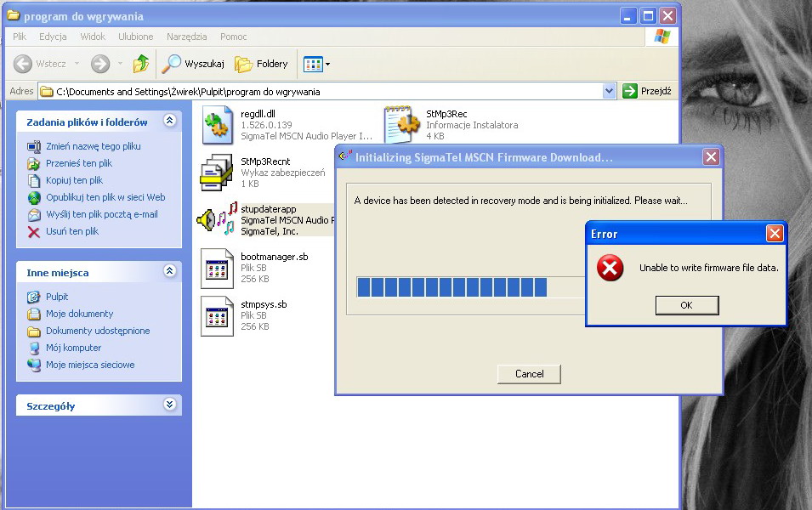Cancel the SigmaTel firmware download
Viewport: 812px width, 510px height.
529,374
